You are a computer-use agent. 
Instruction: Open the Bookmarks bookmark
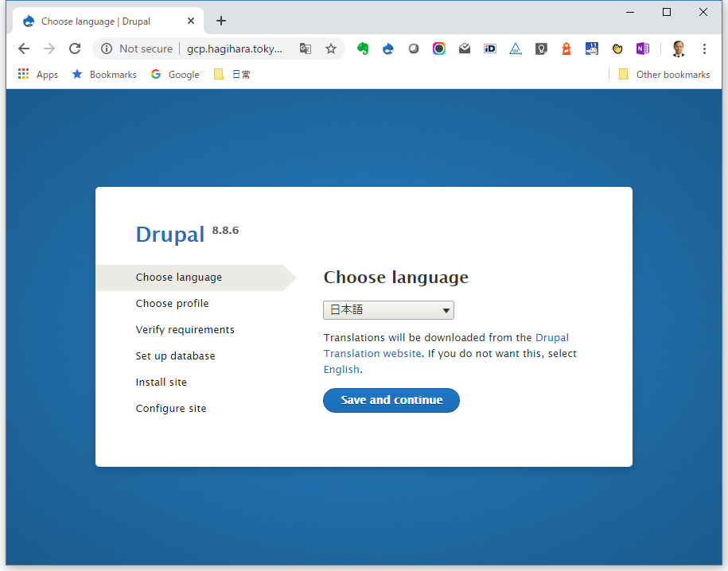pos(104,74)
